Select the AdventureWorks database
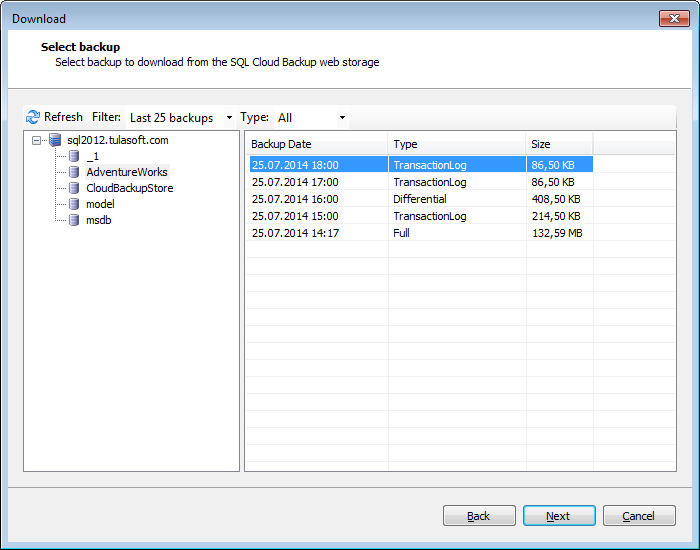This screenshot has height=550, width=700. click(127, 172)
